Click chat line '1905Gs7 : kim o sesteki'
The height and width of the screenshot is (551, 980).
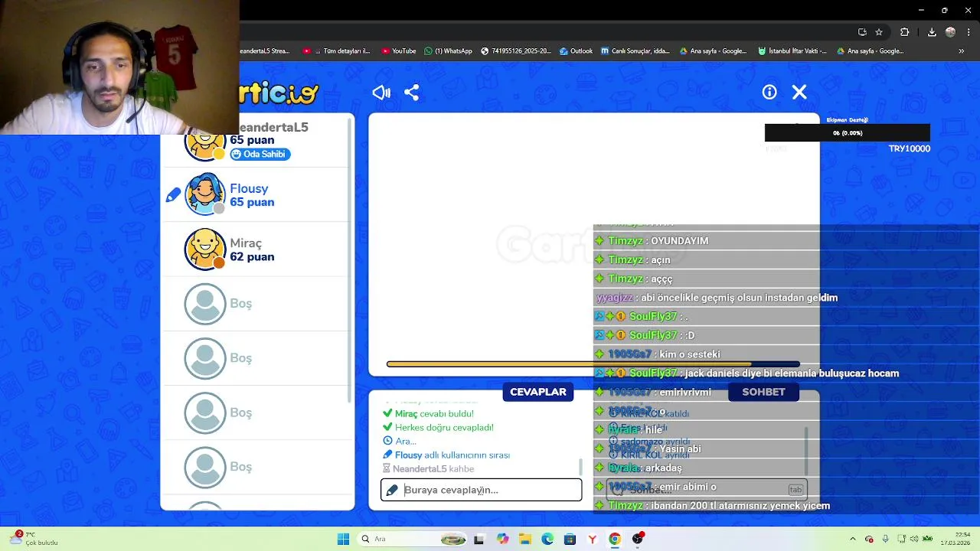click(x=658, y=354)
